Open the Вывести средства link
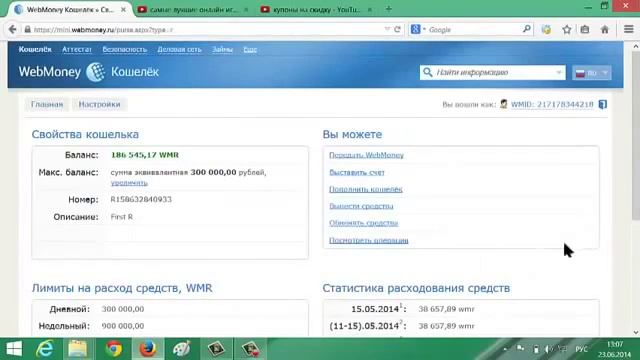Viewport: 640px width, 360px height. pos(361,206)
